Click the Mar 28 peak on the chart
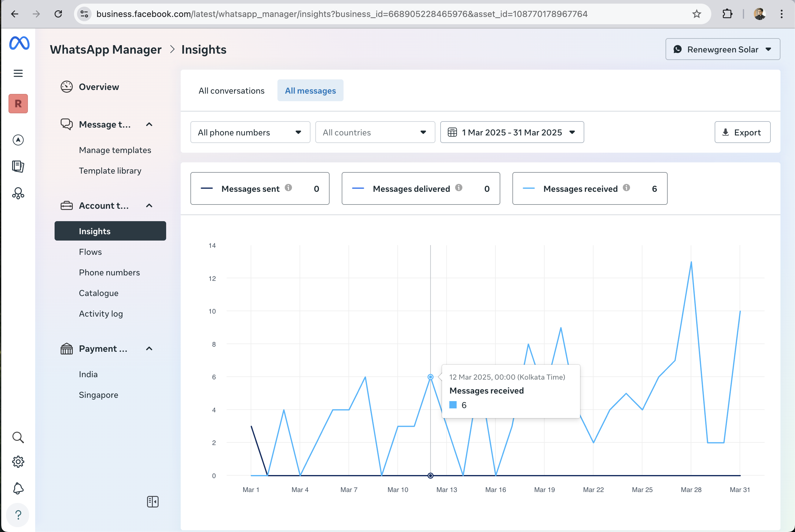Image resolution: width=795 pixels, height=532 pixels. click(691, 262)
